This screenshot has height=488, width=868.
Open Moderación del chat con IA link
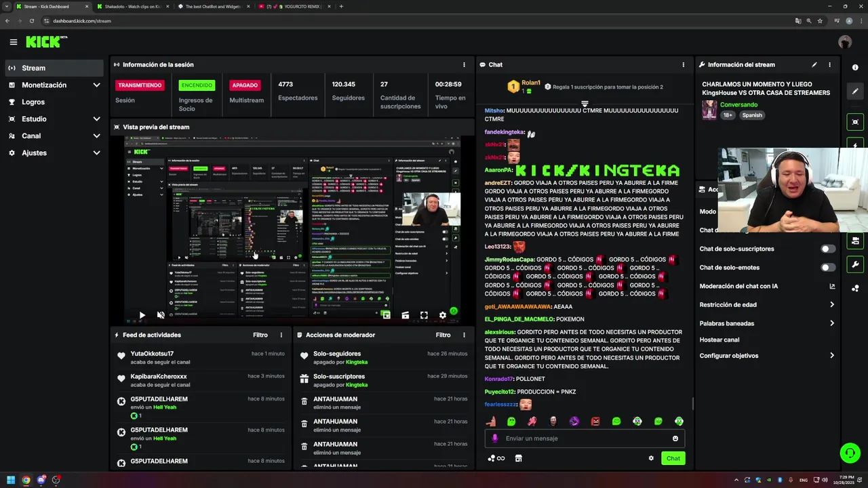click(x=767, y=286)
